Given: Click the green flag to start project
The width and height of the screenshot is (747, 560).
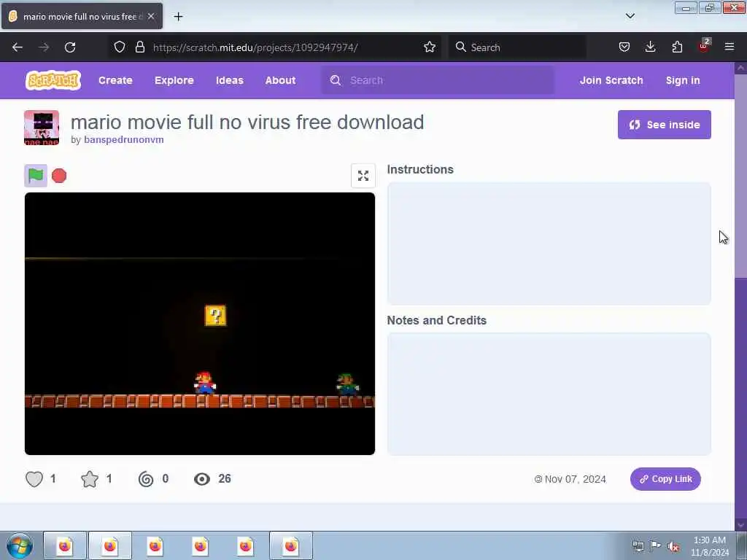Looking at the screenshot, I should click(36, 176).
